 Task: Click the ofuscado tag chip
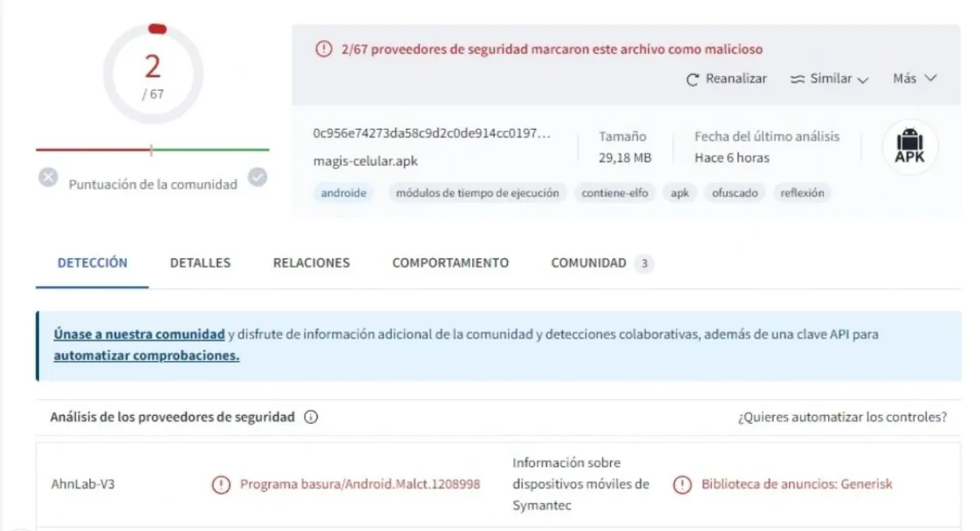pos(735,194)
